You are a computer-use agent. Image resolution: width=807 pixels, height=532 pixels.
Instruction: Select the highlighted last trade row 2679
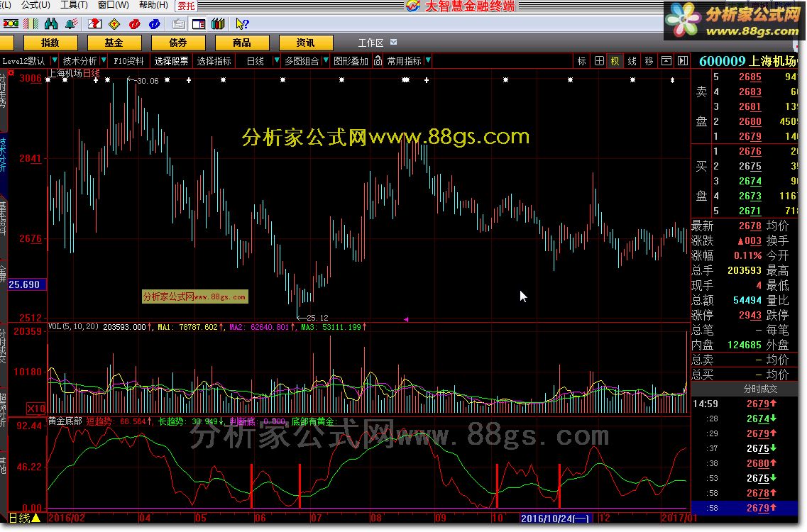tap(745, 508)
